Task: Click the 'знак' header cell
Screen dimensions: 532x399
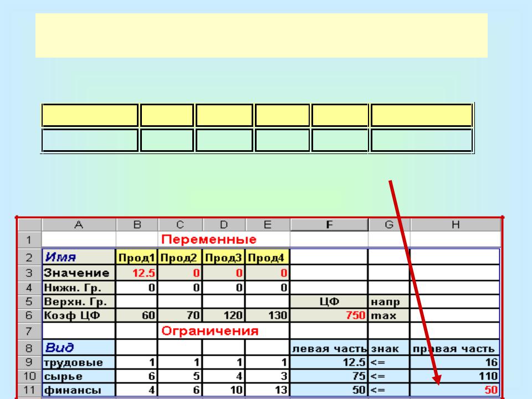Action: click(x=389, y=347)
